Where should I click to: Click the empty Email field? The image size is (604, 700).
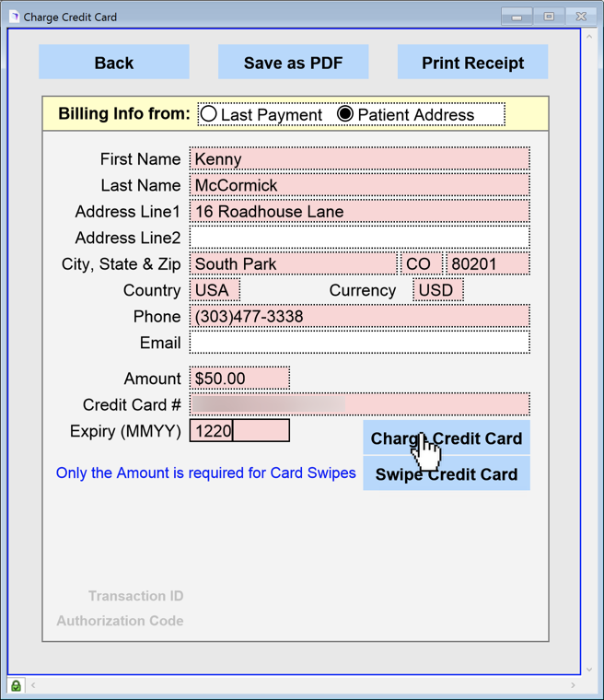(359, 343)
